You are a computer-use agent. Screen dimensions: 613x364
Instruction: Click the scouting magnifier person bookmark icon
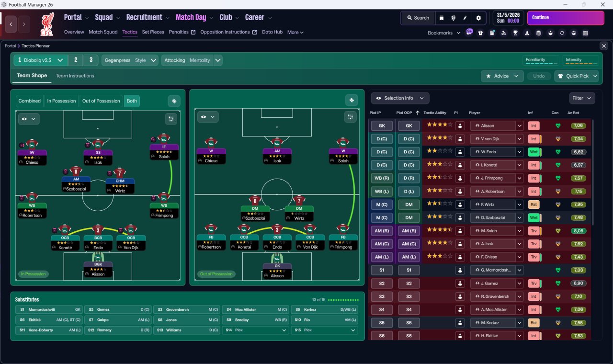click(x=503, y=33)
